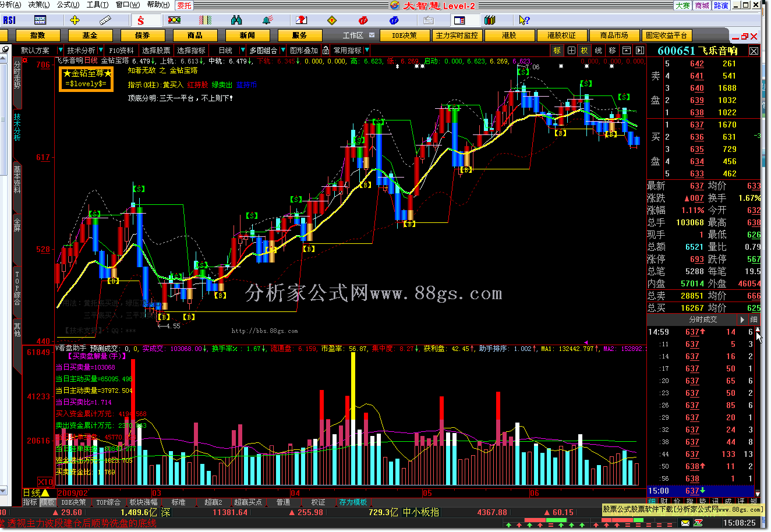Open the 工具(T) menu
This screenshot has height=532, width=771.
pos(97,5)
